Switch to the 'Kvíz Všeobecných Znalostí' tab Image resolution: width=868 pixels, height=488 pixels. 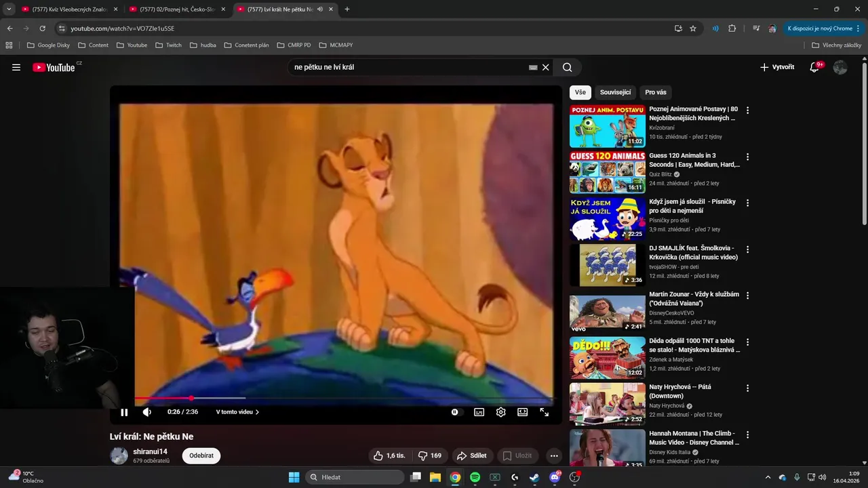[69, 9]
